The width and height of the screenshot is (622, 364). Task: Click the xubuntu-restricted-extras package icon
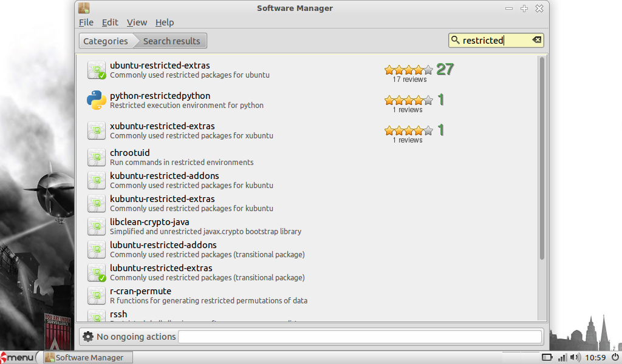click(x=97, y=130)
